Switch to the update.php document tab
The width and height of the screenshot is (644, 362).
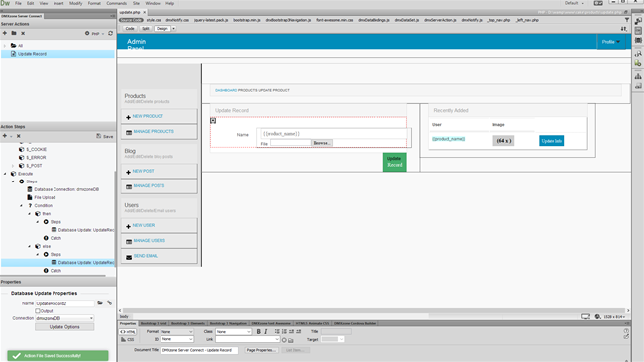130,12
